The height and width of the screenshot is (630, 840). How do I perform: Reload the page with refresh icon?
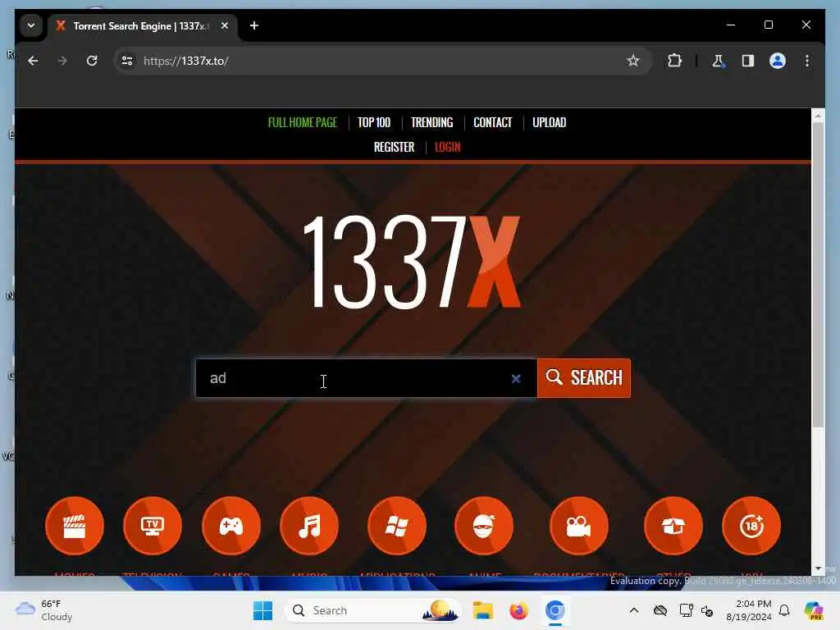tap(92, 61)
